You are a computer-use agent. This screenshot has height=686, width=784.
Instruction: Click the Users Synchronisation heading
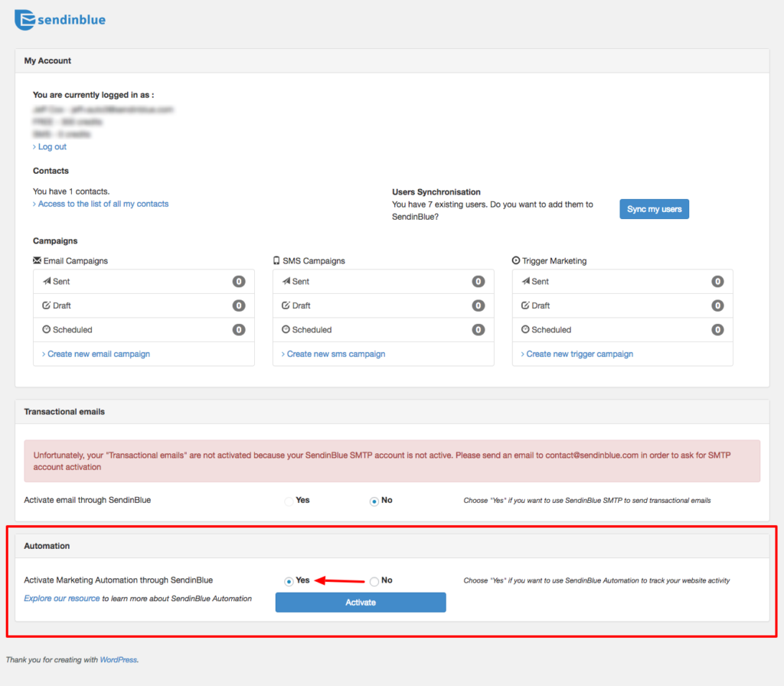point(436,191)
